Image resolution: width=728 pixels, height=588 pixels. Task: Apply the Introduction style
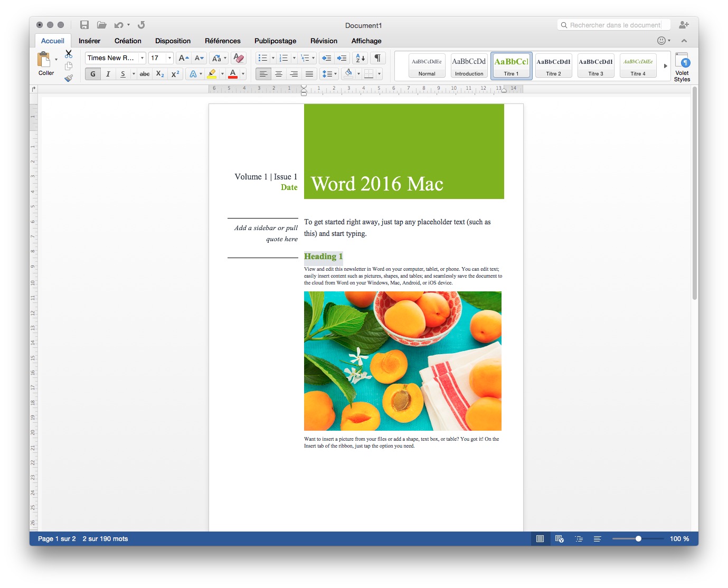[x=469, y=66]
